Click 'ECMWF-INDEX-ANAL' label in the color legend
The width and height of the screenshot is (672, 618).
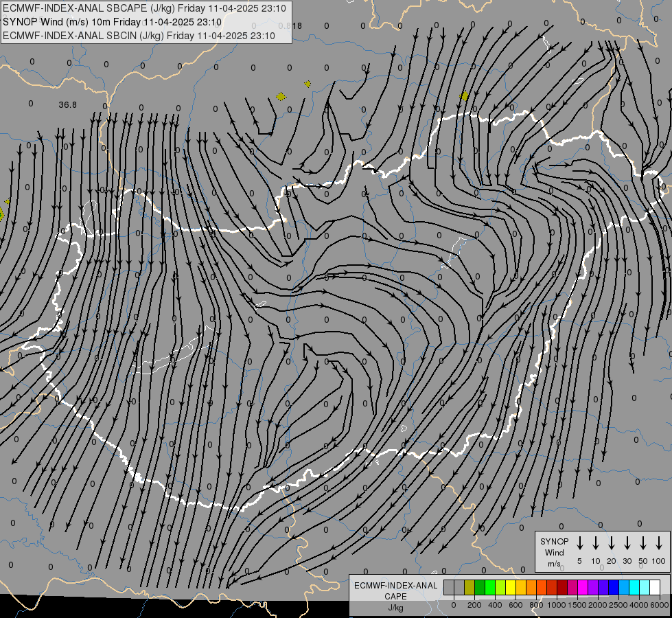[x=395, y=586]
